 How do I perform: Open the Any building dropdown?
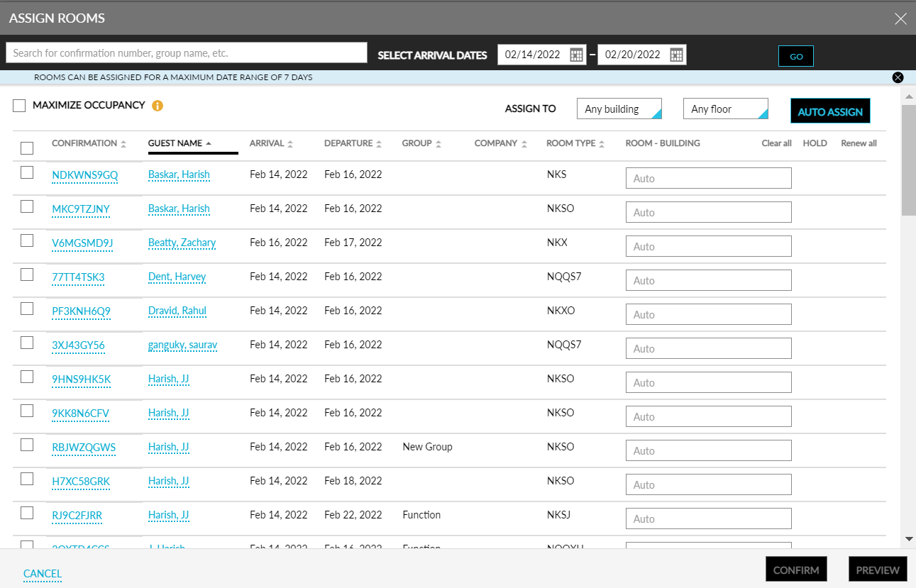point(618,109)
